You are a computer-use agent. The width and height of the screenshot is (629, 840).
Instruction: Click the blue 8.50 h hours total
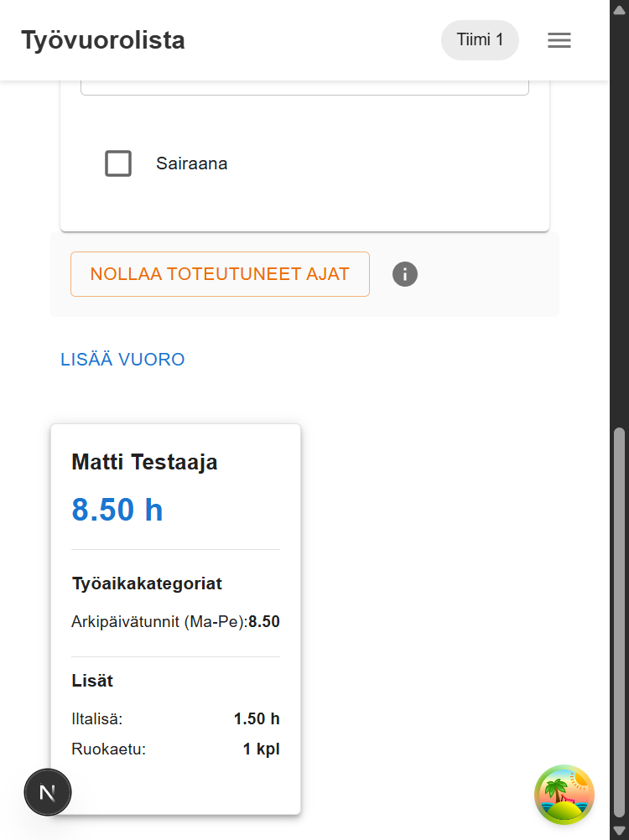click(117, 509)
